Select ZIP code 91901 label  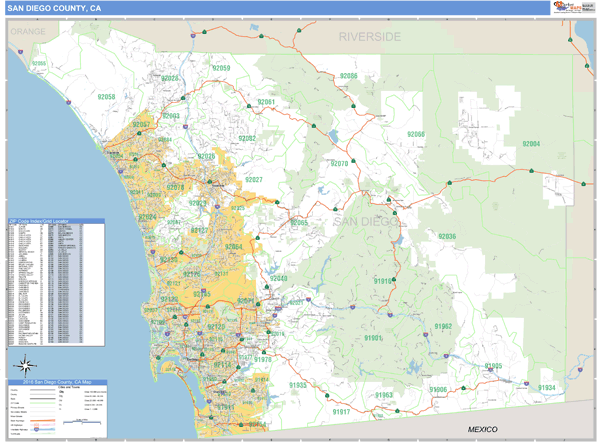373,338
